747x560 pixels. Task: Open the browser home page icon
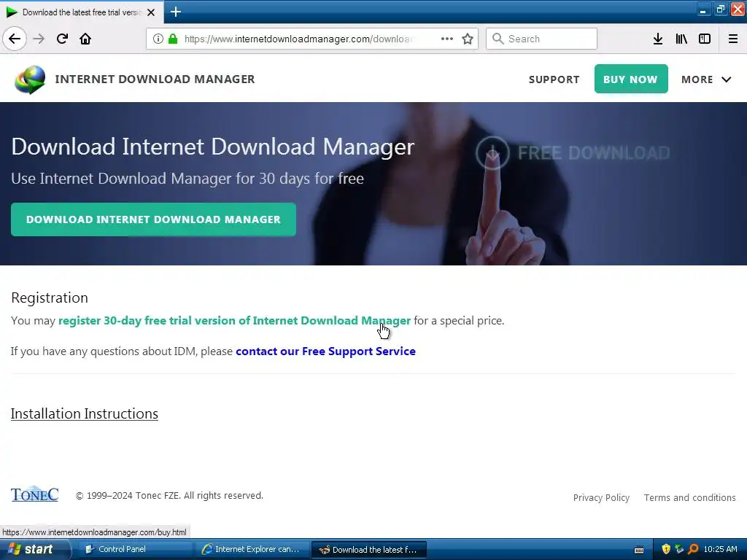point(85,39)
